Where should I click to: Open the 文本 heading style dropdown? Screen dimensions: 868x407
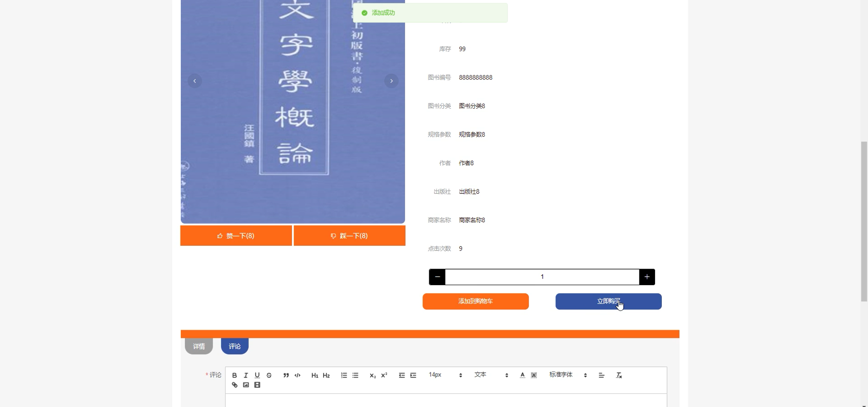[491, 375]
